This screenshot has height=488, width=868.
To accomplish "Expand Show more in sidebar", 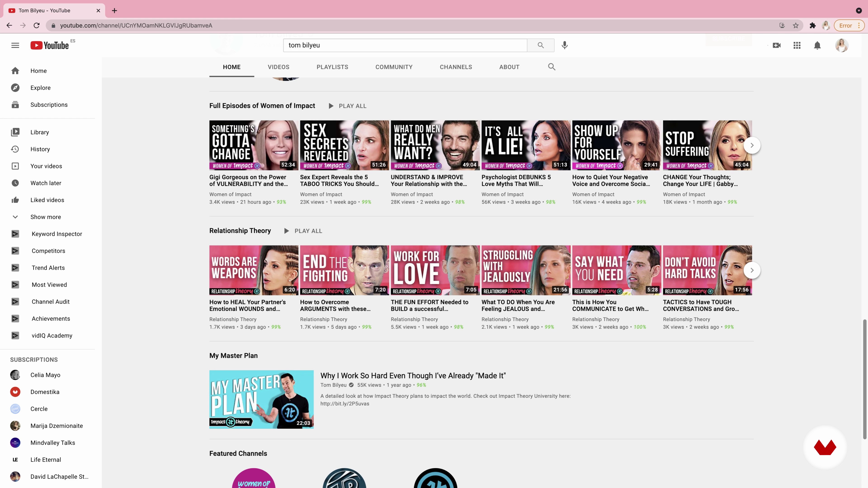I will [x=47, y=217].
